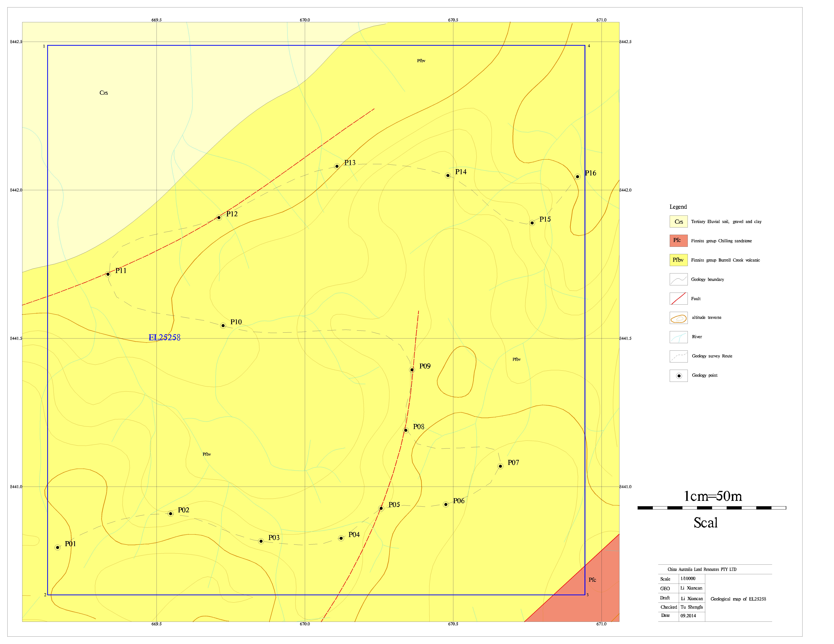Click the Czs legend color swatch
The image size is (834, 644).
coord(679,222)
